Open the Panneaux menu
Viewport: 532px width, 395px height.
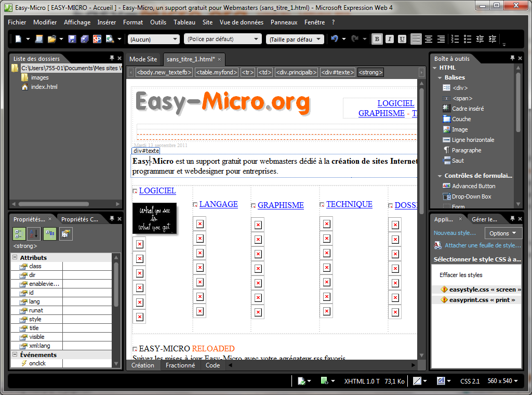coord(284,22)
